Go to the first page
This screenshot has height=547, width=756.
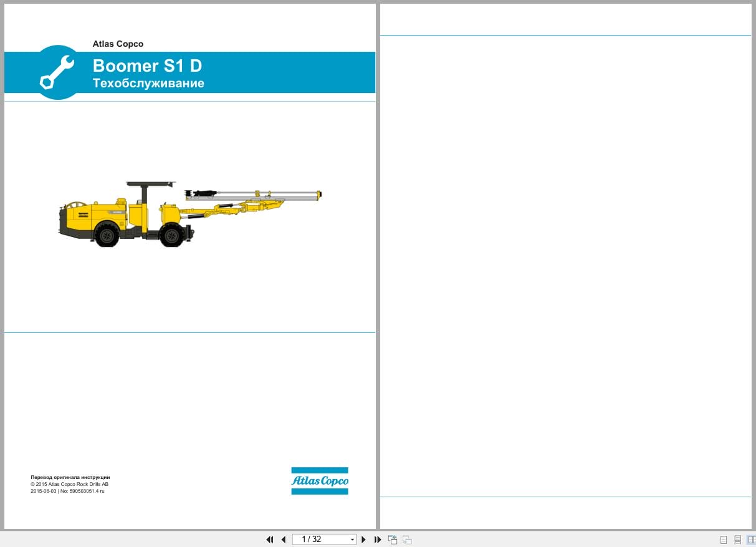click(x=270, y=540)
